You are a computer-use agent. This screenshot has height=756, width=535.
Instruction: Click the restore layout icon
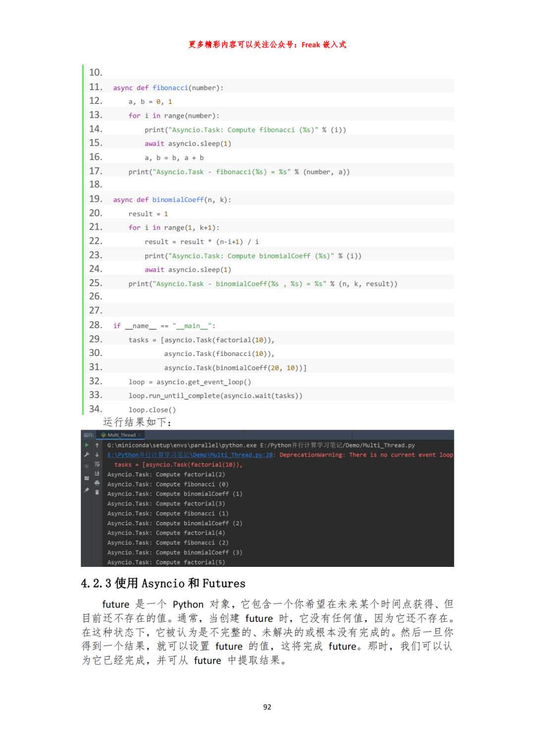(87, 478)
